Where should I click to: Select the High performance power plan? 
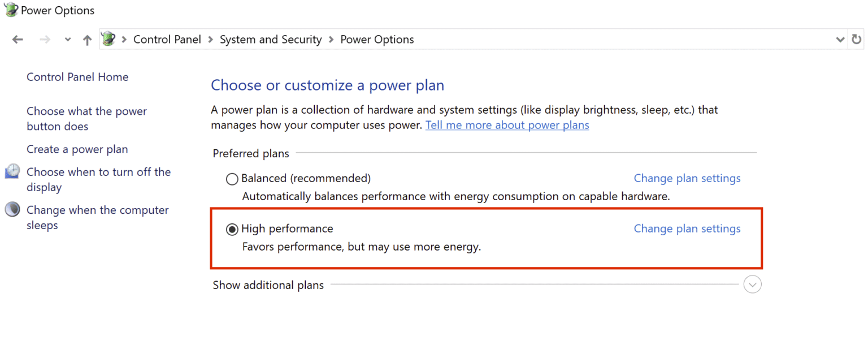[x=232, y=228]
